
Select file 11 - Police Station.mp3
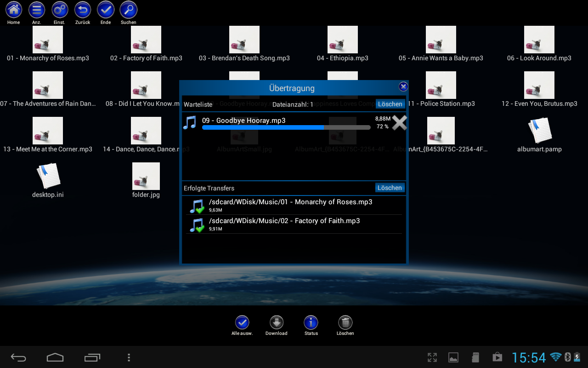tap(441, 90)
